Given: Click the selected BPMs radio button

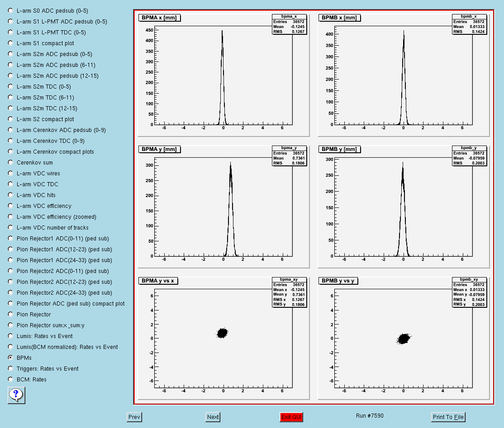Looking at the screenshot, I should [10, 357].
